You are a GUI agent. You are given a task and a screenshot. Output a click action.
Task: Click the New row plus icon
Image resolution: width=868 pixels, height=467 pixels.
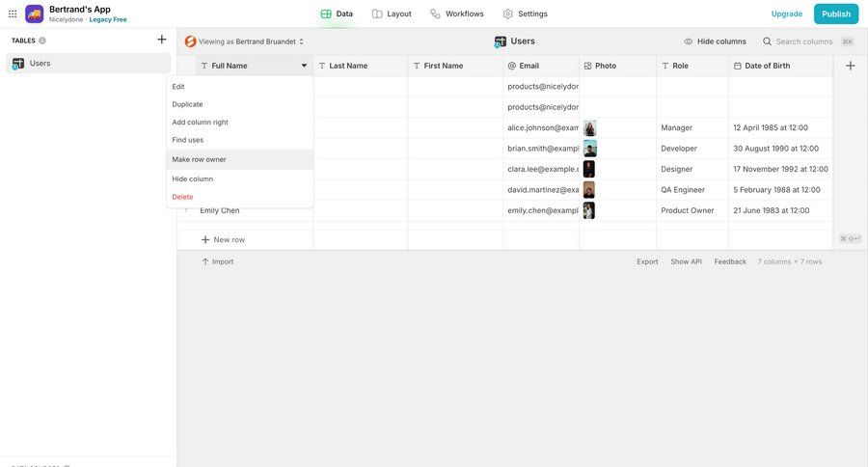click(x=205, y=240)
